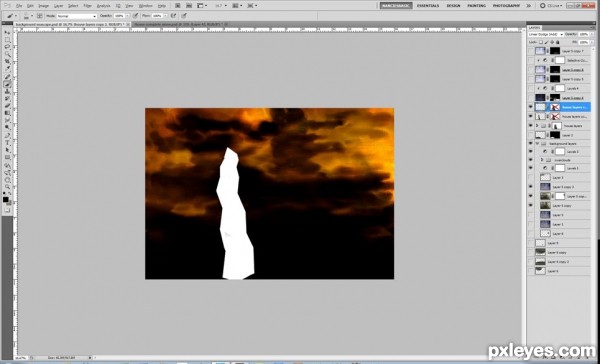Select the Rectangular Marquee tool
The image size is (600, 364).
[7, 40]
